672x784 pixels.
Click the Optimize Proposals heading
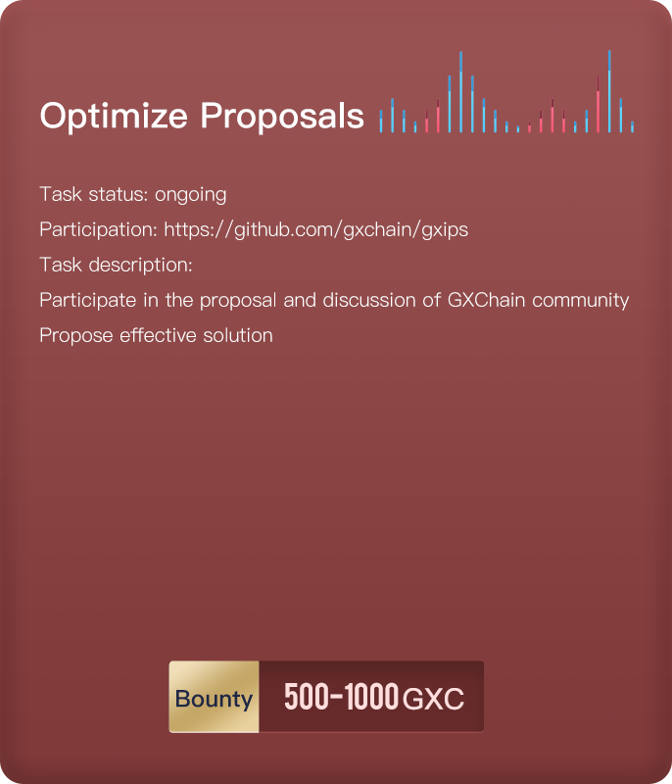202,117
